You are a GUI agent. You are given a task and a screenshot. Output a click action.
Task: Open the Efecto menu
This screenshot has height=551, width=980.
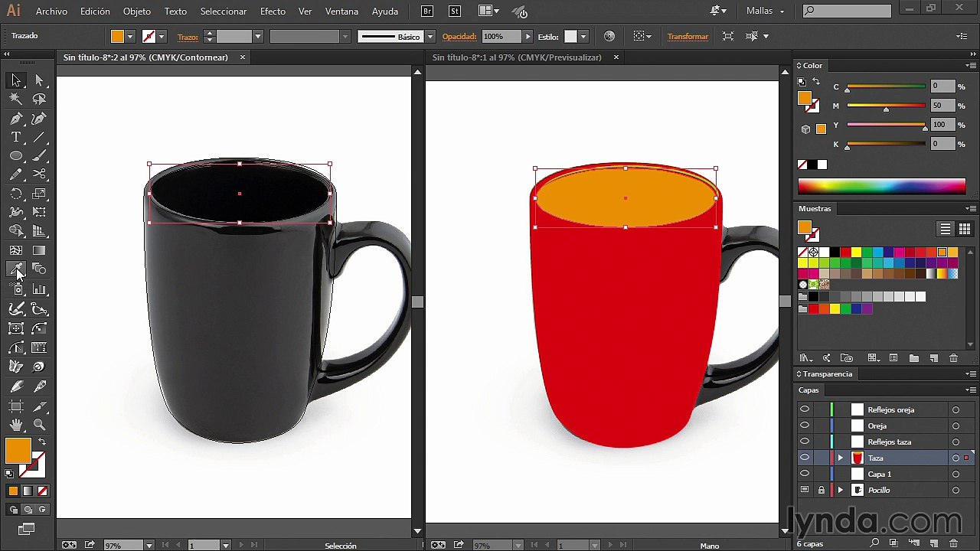point(273,11)
